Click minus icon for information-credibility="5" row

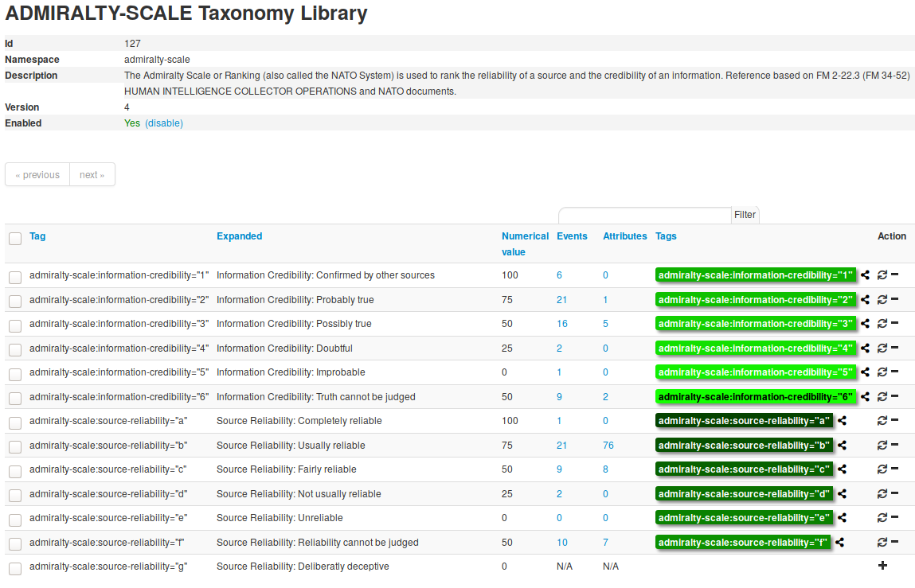[894, 372]
